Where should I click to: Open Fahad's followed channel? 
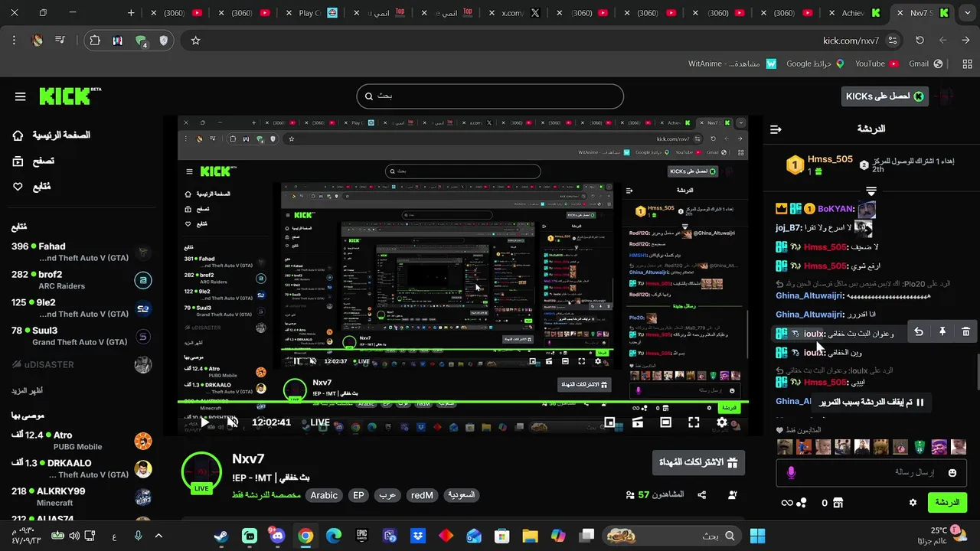tap(81, 252)
